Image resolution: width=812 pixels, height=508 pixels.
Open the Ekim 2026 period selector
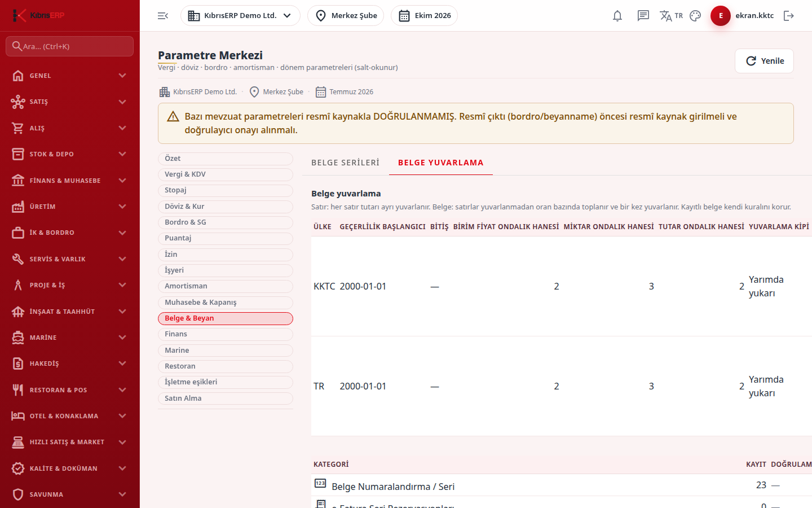(x=424, y=16)
